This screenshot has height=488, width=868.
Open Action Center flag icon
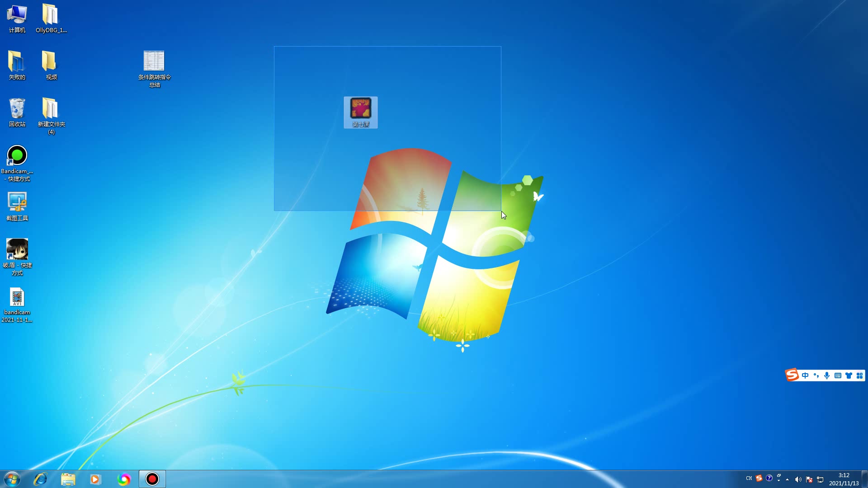pyautogui.click(x=809, y=479)
